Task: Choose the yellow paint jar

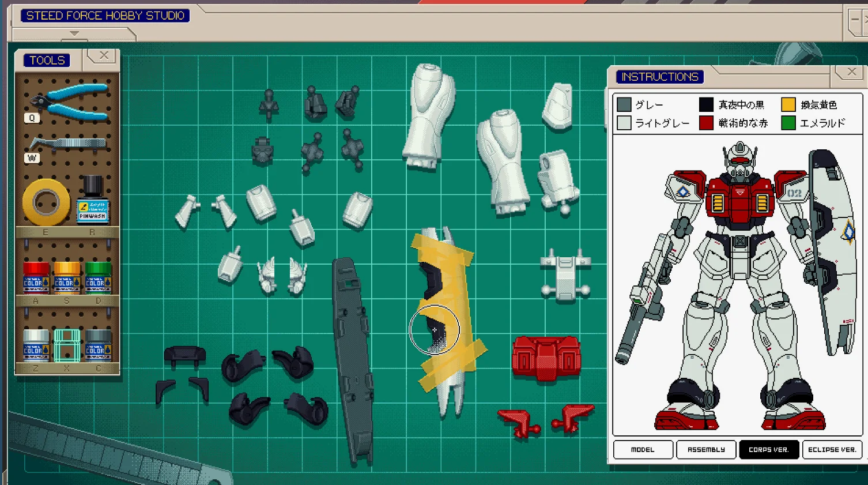Action: pos(67,277)
